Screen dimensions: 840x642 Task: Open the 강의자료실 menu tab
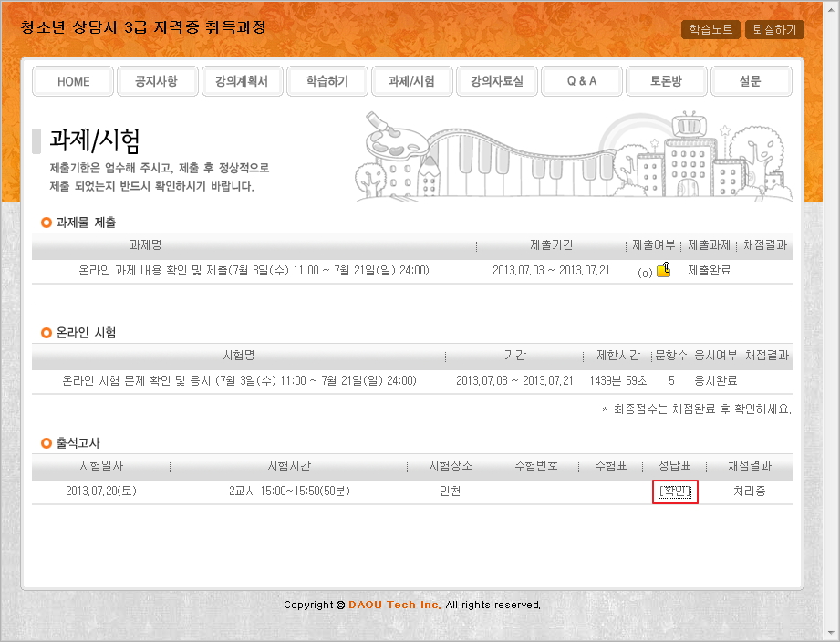497,81
